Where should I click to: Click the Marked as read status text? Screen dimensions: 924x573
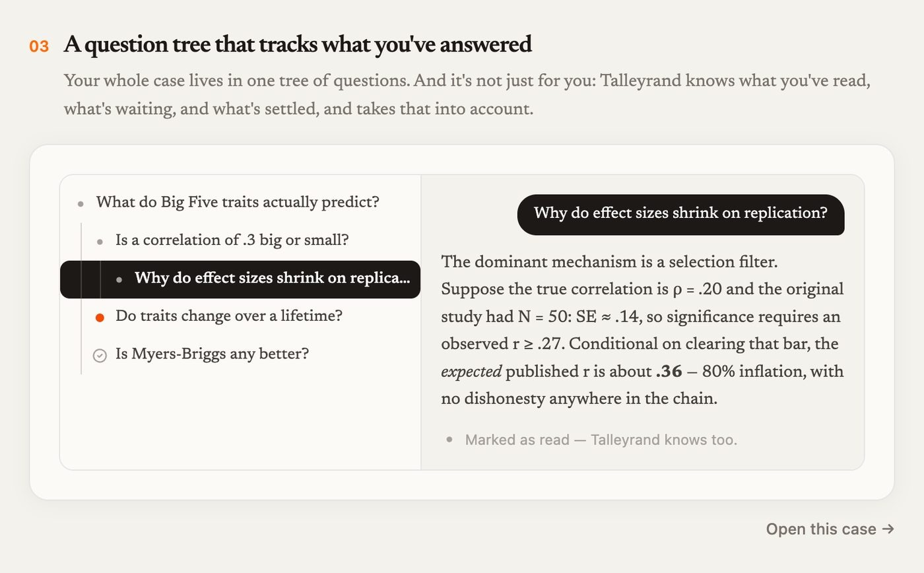click(601, 440)
